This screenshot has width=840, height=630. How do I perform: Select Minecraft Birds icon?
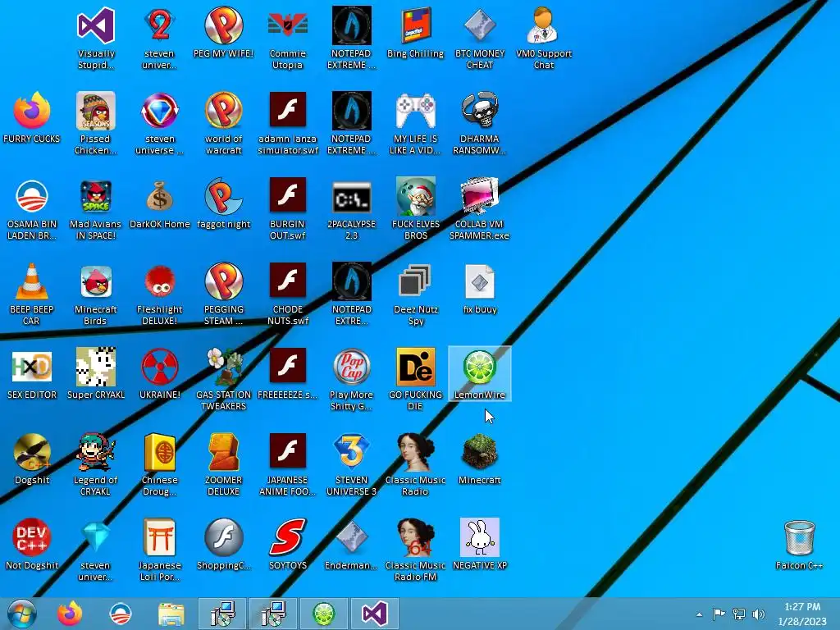[96, 294]
